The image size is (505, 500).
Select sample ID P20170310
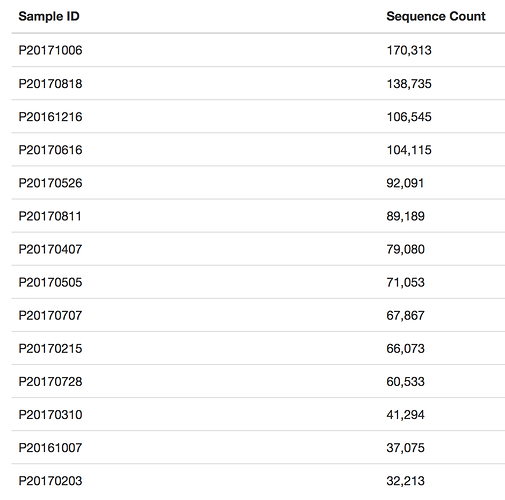(50, 415)
